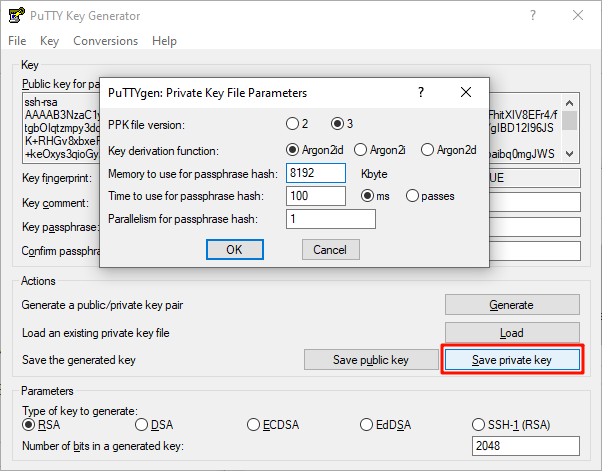Click 'Generate a public/private key pair' text
Viewport: 602px width, 471px height.
(102, 305)
